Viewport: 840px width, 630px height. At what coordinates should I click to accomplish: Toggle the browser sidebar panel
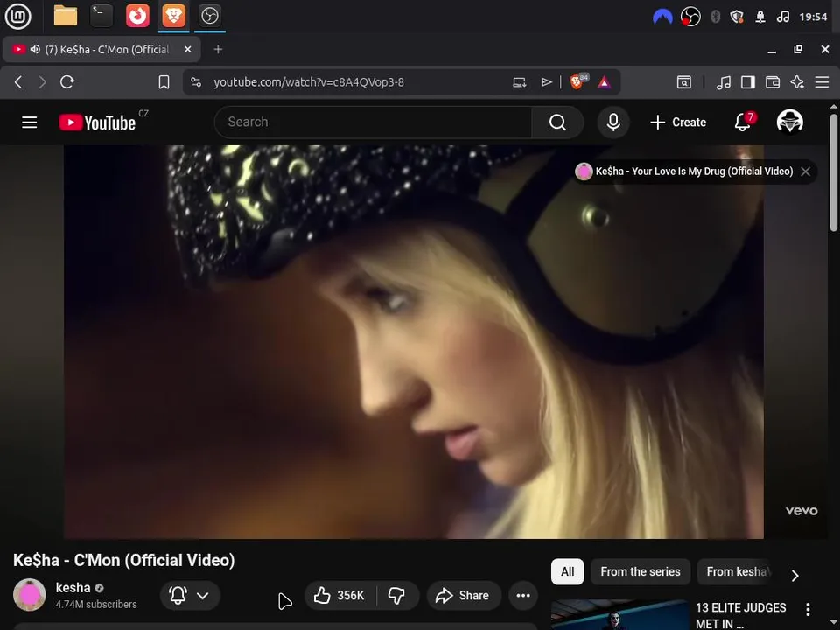[748, 82]
